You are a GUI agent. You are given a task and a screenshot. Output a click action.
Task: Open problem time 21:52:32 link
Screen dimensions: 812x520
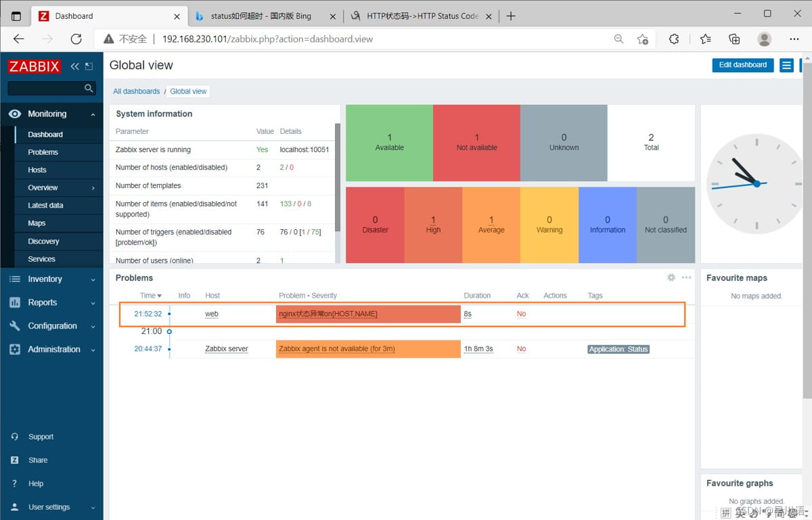[148, 314]
